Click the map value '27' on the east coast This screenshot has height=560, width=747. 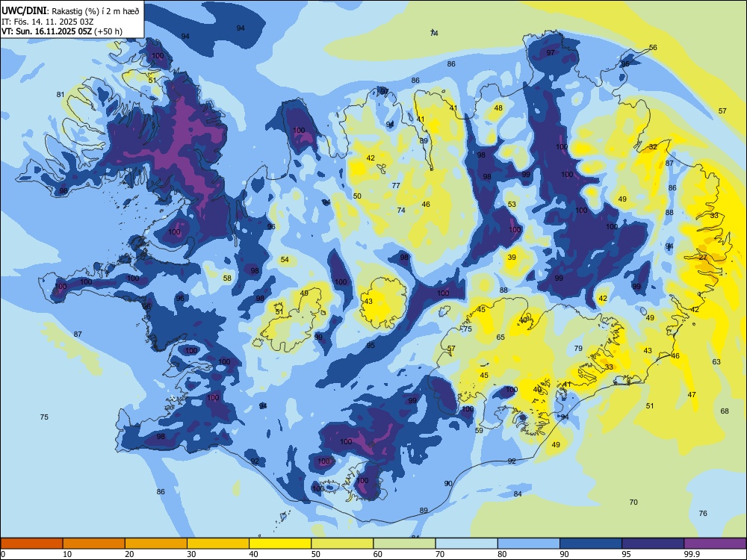click(x=703, y=257)
